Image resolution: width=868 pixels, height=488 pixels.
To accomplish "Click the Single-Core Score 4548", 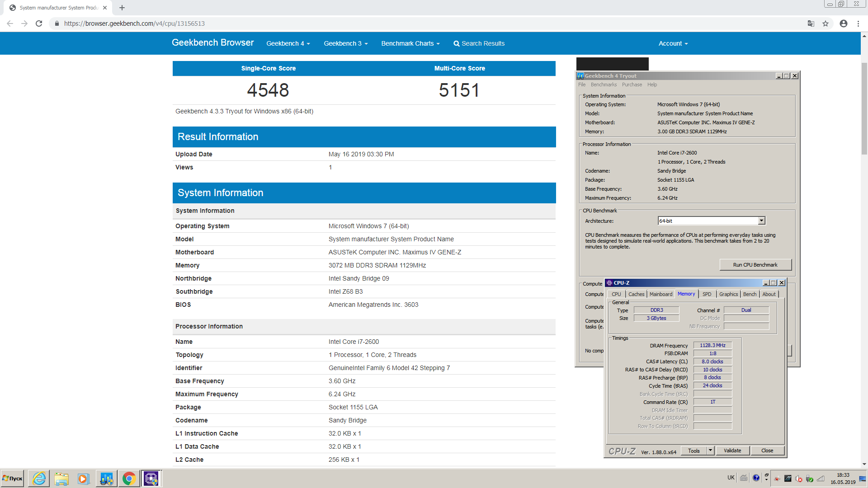I will (x=268, y=90).
